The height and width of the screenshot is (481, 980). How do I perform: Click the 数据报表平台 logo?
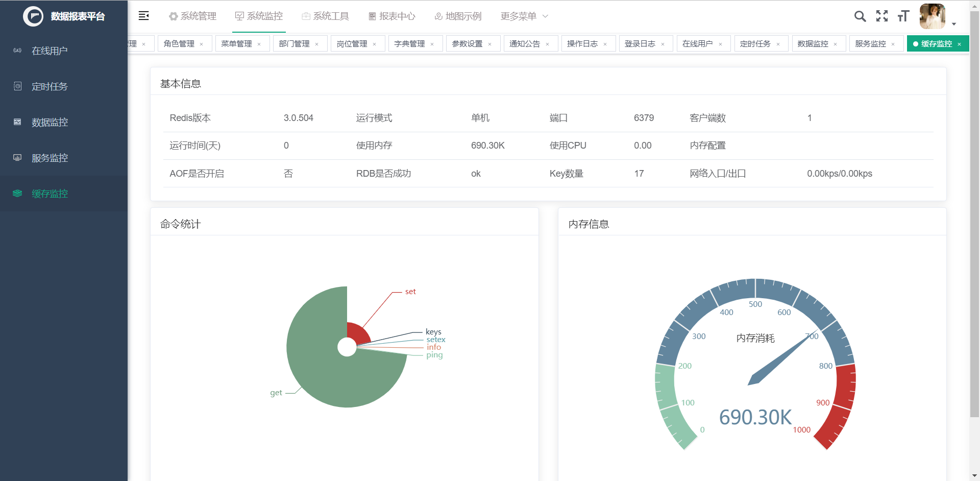[x=64, y=16]
